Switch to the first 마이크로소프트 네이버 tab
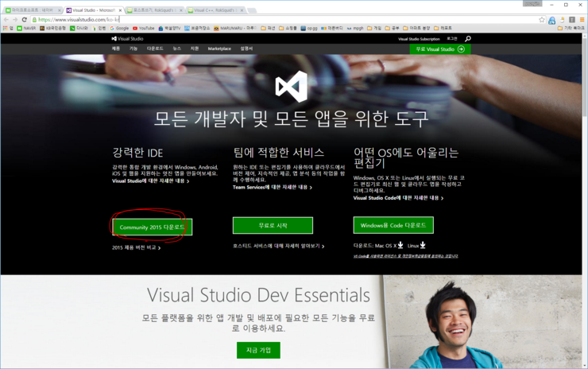The width and height of the screenshot is (588, 369). point(32,10)
